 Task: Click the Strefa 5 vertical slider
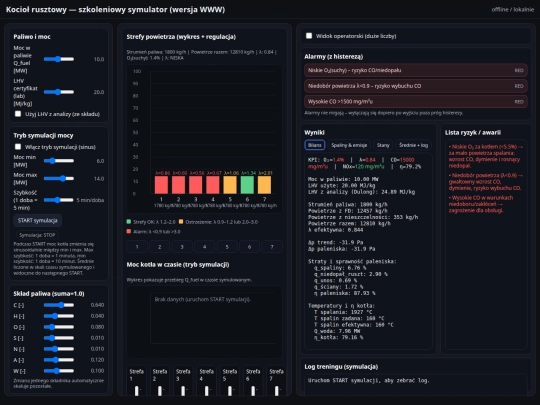coord(230,391)
